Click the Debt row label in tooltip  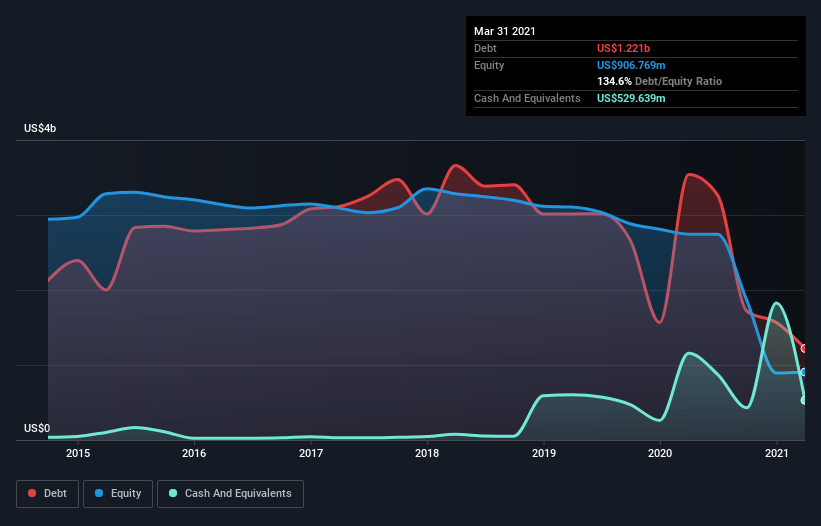pyautogui.click(x=485, y=48)
